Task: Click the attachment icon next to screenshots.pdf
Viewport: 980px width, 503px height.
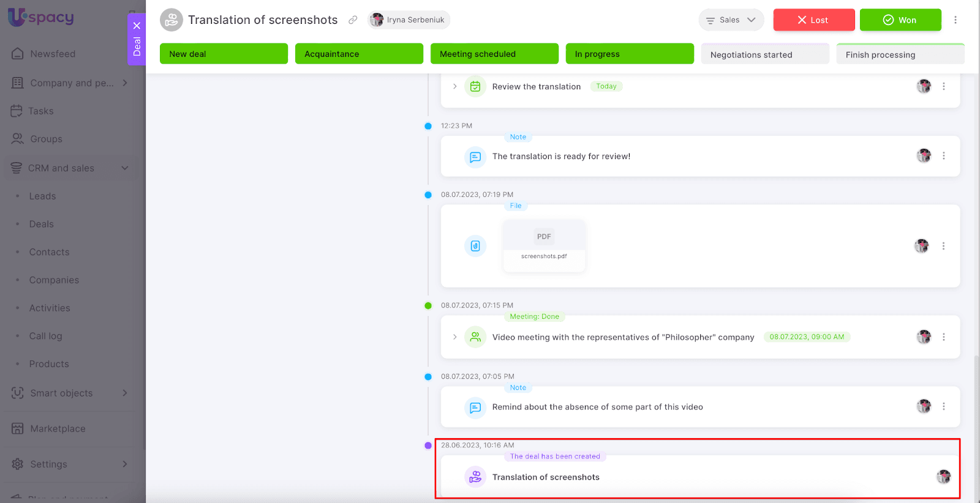Action: click(475, 246)
